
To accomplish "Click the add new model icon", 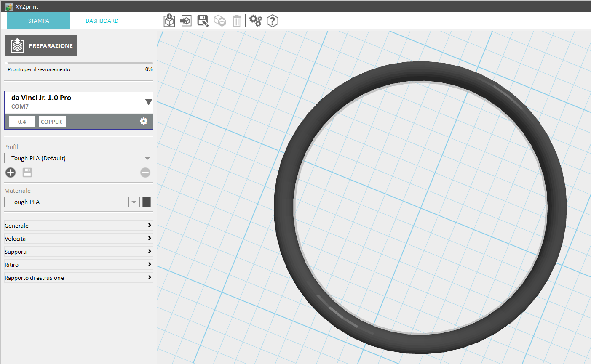I will coord(169,21).
